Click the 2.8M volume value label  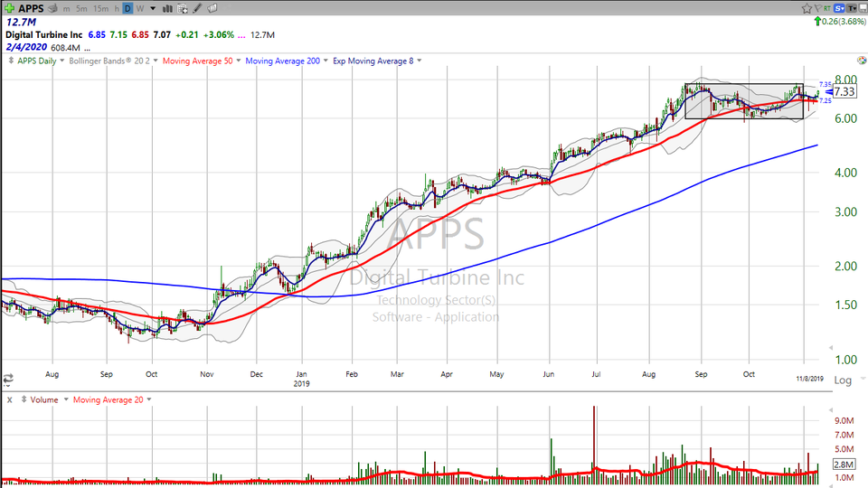[x=844, y=465]
